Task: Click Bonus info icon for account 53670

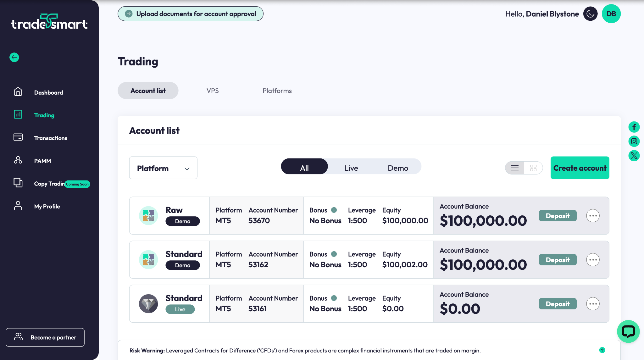Action: click(x=334, y=210)
